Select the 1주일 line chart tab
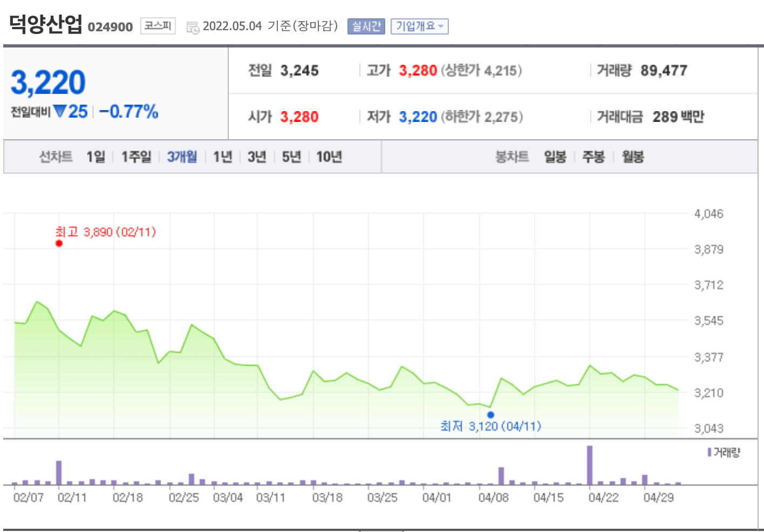The height and width of the screenshot is (532, 764). pos(137,157)
